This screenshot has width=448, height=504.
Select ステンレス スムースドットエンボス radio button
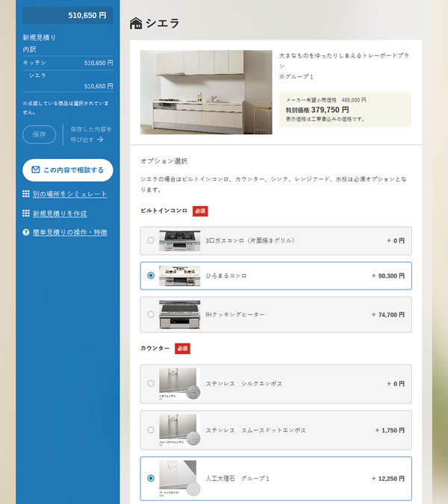(151, 430)
